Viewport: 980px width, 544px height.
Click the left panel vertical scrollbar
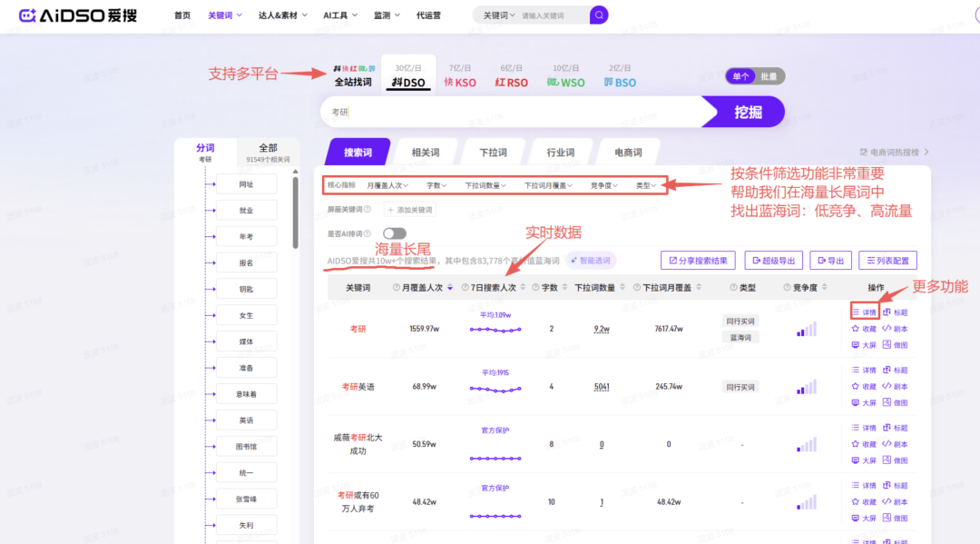click(295, 213)
